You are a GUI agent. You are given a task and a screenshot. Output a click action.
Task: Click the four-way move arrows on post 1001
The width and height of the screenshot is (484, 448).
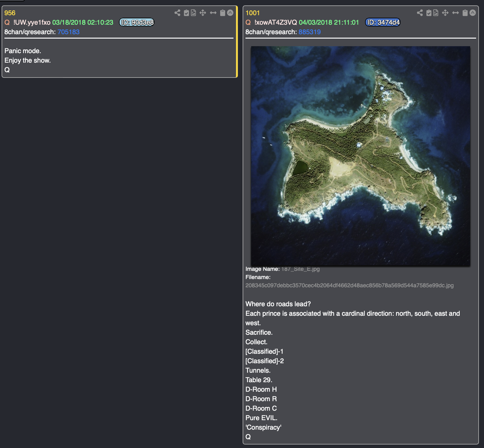click(x=445, y=13)
